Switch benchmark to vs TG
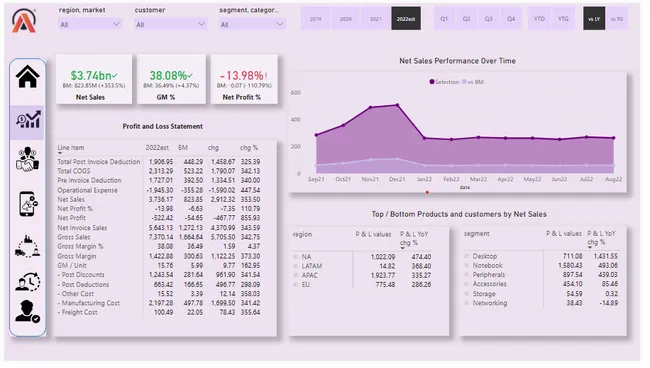This screenshot has width=650, height=368. pyautogui.click(x=617, y=19)
